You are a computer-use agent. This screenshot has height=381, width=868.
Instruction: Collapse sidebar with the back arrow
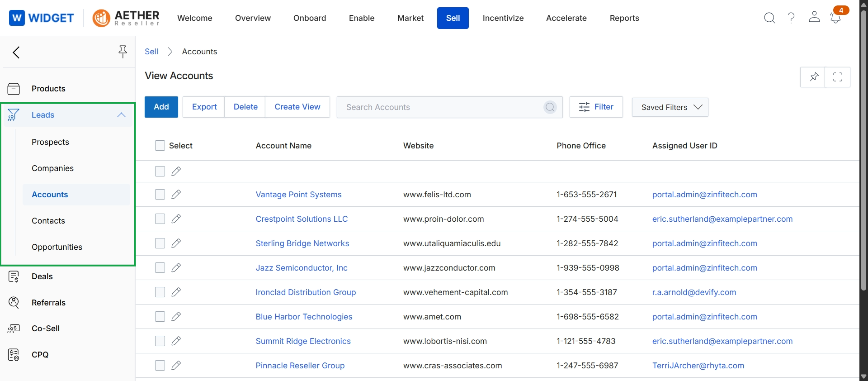(16, 52)
